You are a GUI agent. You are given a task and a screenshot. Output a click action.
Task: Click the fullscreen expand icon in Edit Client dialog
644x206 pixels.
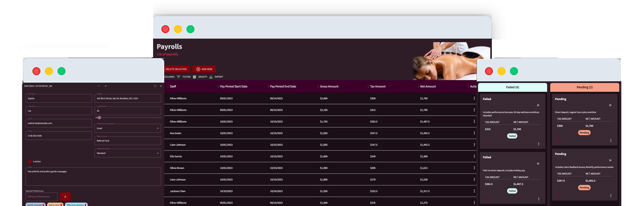point(155,86)
